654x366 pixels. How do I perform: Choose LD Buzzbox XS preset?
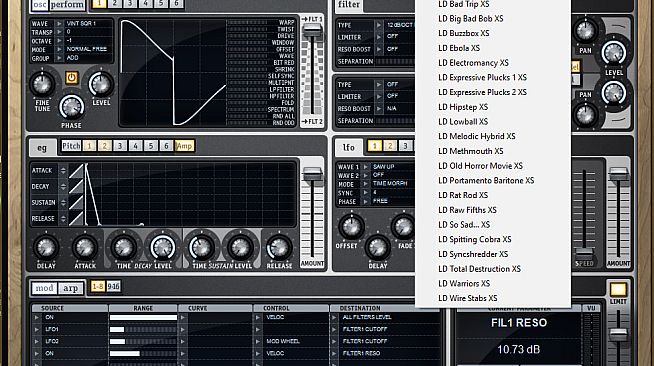pos(463,33)
